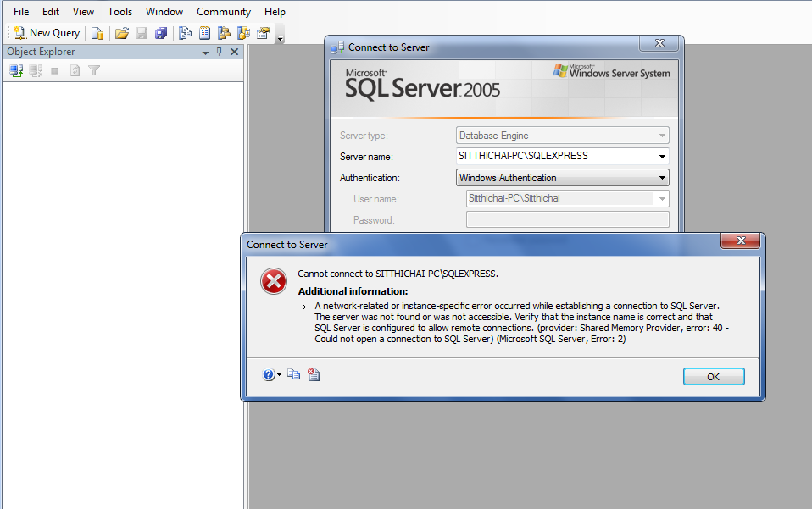Screen dimensions: 812x509
Task: Click Stop icon in Object Explorer
Action: (55, 71)
